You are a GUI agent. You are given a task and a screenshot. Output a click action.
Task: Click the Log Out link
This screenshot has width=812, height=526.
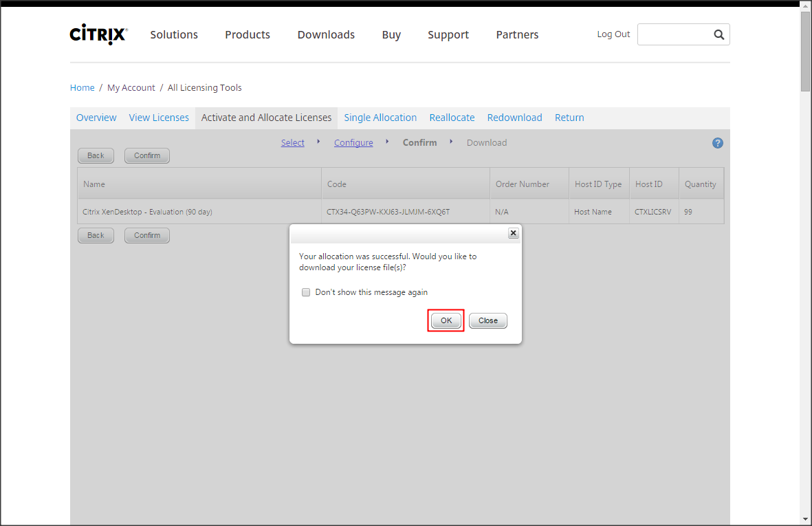613,34
